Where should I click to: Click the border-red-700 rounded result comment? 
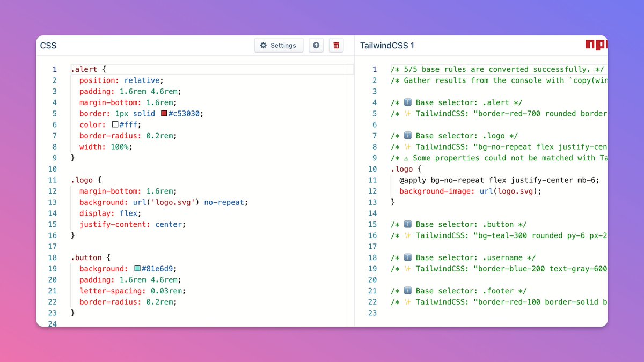pos(499,114)
